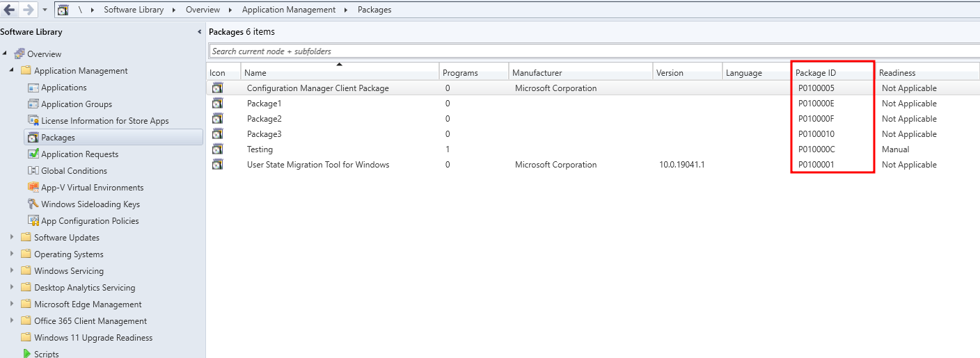Open dropdown arrow after Application Management breadcrumb
Viewport: 980px width, 358px height.
pos(347,10)
